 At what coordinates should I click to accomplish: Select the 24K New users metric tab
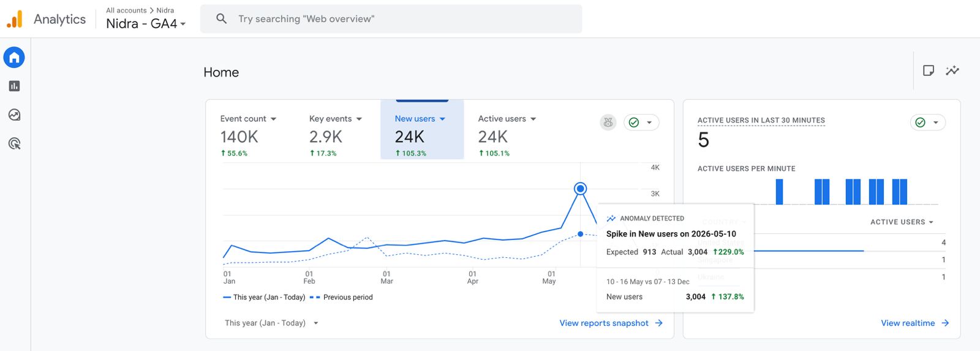(x=422, y=130)
